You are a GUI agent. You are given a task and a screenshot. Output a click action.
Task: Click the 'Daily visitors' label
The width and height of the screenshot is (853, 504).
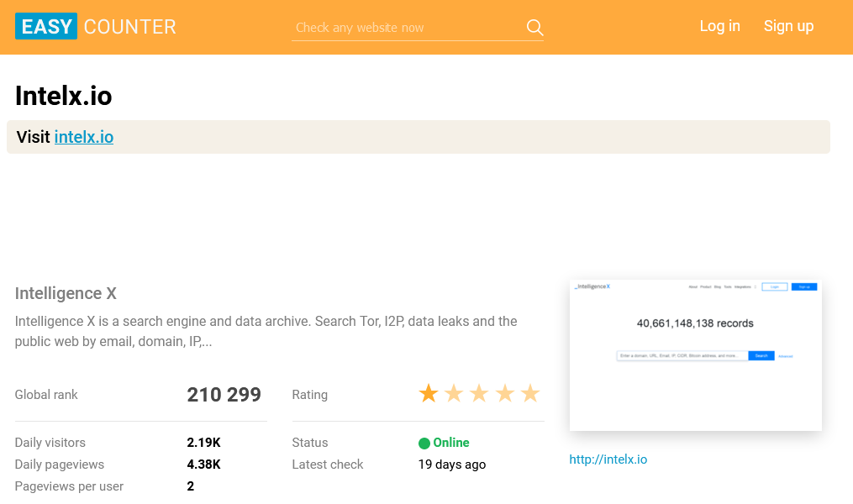pos(50,443)
